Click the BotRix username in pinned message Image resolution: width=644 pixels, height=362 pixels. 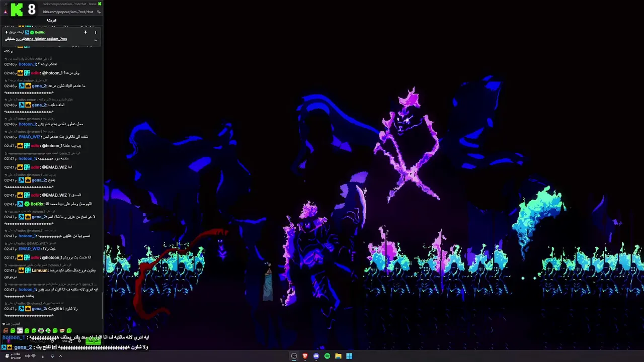coord(40,32)
